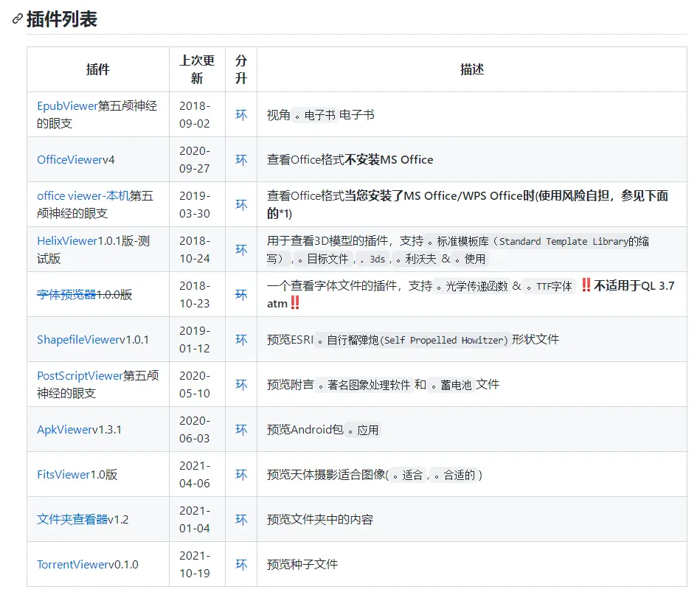Click the description 查看Office格式不安装MS Office
The width and height of the screenshot is (700, 595).
pyautogui.click(x=350, y=160)
